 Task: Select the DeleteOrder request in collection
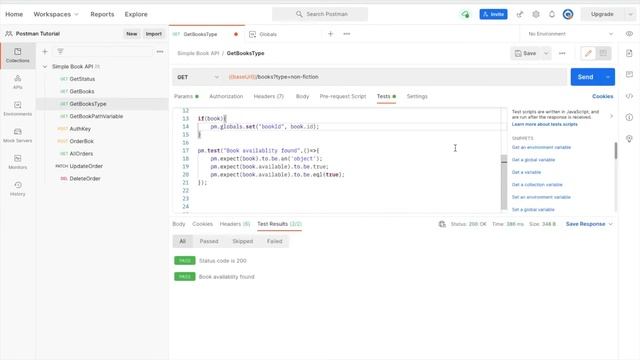point(85,178)
